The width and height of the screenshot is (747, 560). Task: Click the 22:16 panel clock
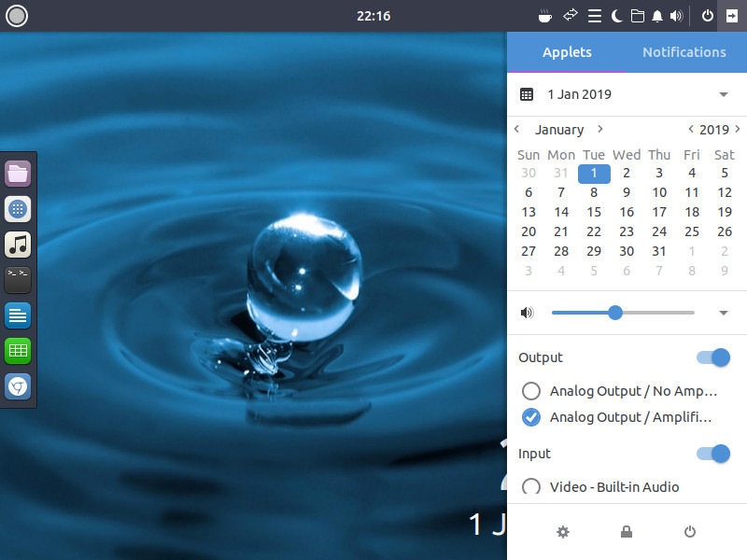(373, 16)
